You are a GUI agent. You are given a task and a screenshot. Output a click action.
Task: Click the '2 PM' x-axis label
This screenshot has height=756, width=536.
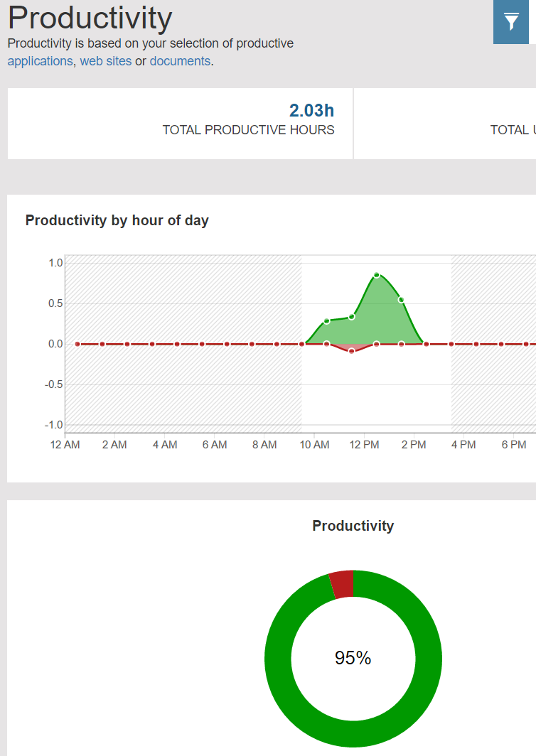pyautogui.click(x=414, y=445)
